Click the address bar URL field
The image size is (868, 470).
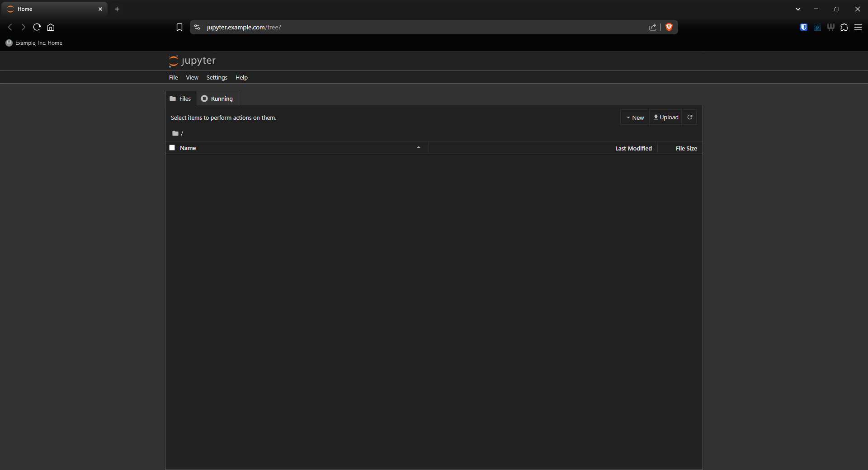407,27
